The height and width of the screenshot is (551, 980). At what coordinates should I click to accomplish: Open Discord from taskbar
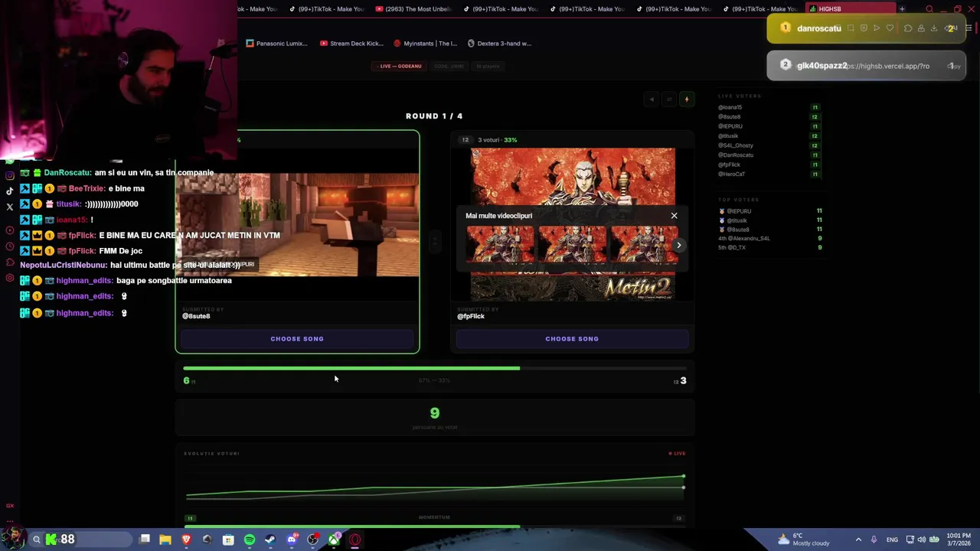pyautogui.click(x=292, y=540)
